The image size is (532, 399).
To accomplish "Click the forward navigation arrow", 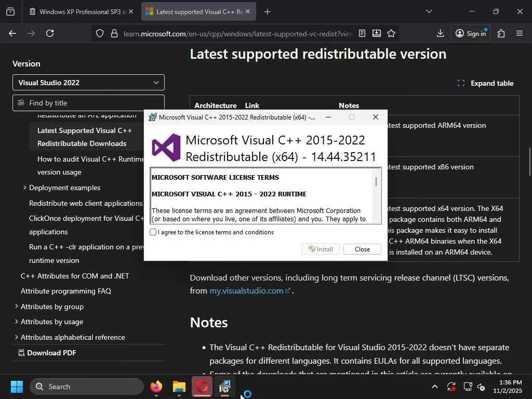I will [31, 33].
